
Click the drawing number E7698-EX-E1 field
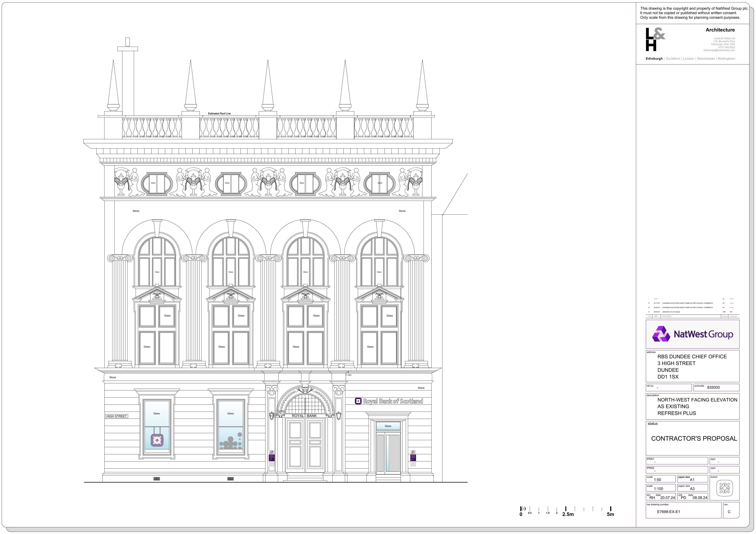[684, 510]
